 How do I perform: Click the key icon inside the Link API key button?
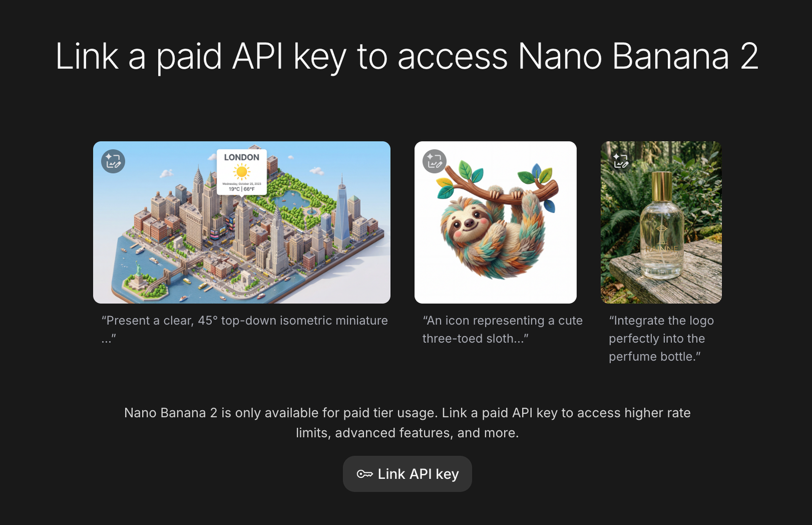click(x=364, y=474)
